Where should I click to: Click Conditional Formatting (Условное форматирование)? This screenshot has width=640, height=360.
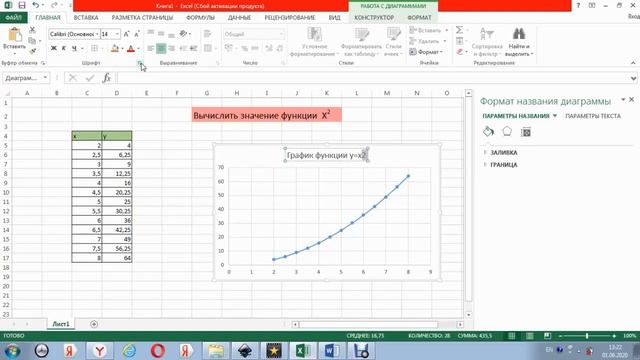click(x=314, y=42)
